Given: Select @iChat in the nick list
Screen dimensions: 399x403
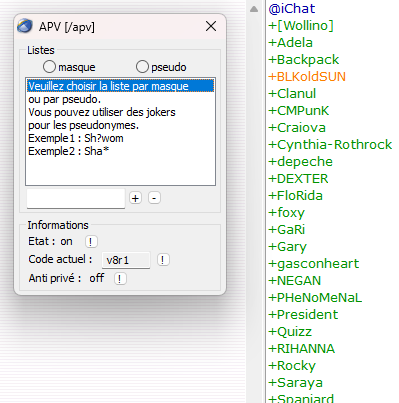Looking at the screenshot, I should 292,9.
